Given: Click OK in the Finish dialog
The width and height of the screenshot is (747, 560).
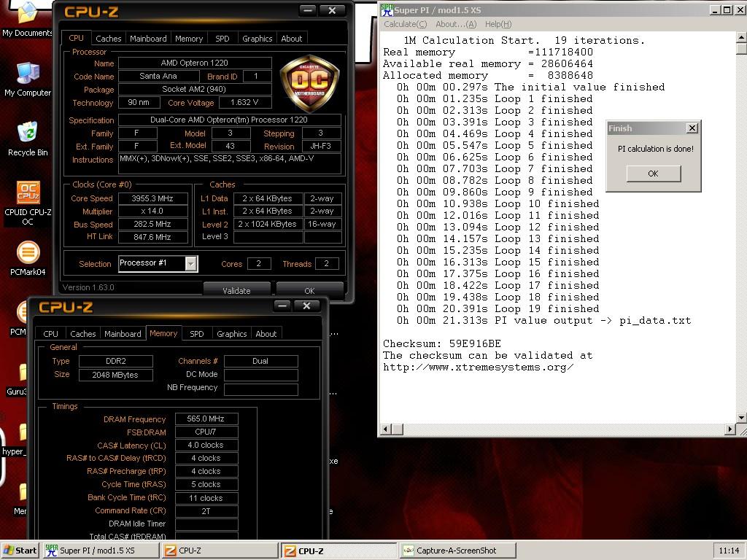Looking at the screenshot, I should pyautogui.click(x=653, y=174).
